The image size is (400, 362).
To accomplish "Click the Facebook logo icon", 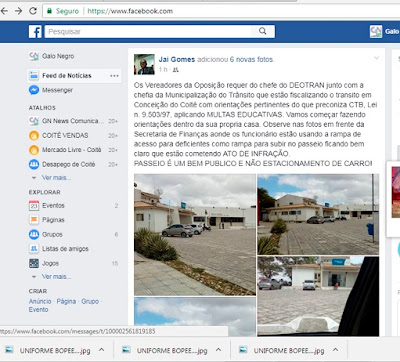I will pyautogui.click(x=35, y=31).
